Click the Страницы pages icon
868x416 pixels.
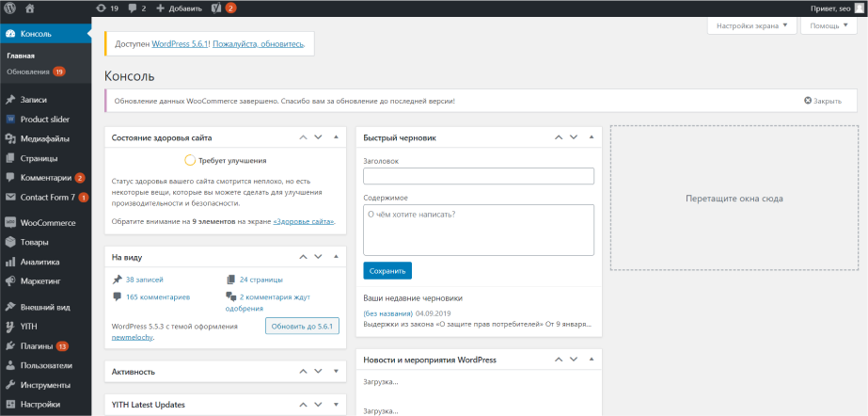(x=10, y=158)
